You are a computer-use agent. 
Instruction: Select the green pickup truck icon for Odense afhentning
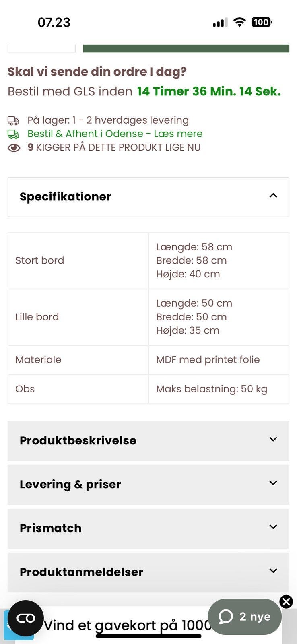click(x=13, y=133)
